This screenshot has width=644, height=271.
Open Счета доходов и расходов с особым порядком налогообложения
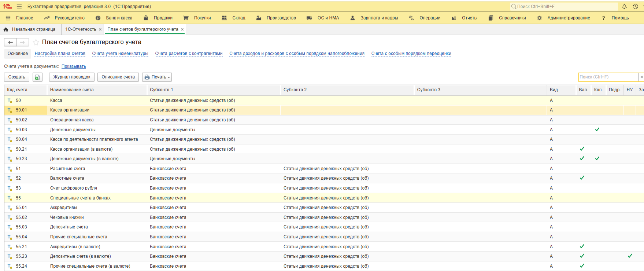click(x=297, y=54)
